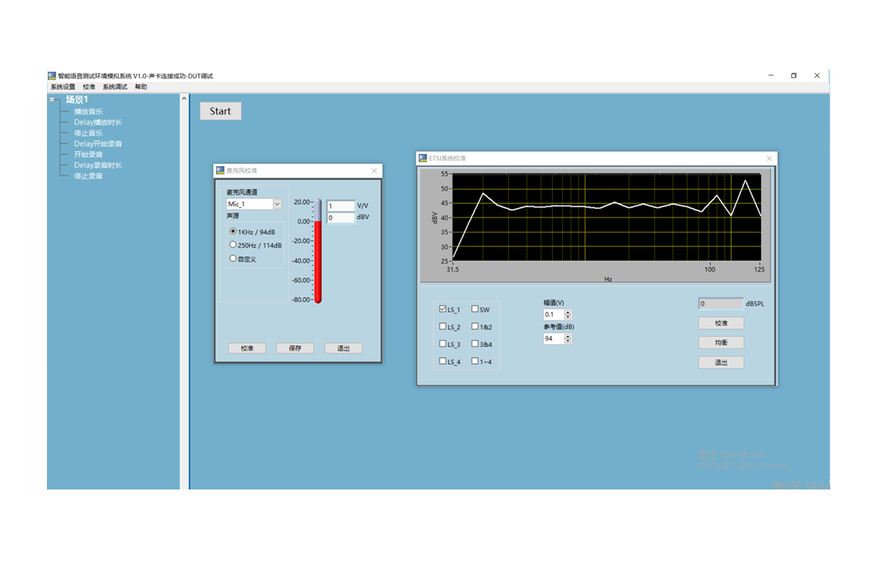Open the 系统调试 menu
The height and width of the screenshot is (588, 876).
pos(115,87)
